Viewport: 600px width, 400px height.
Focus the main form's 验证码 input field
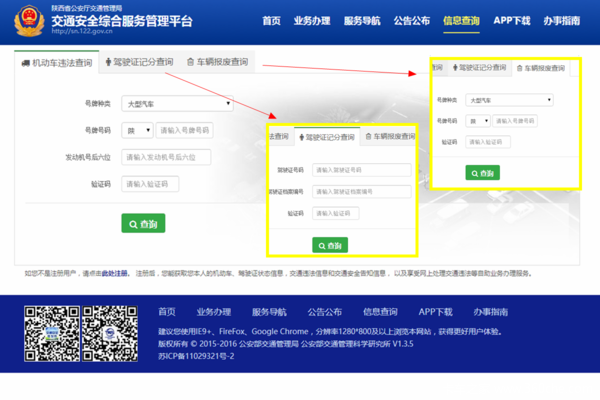click(150, 184)
